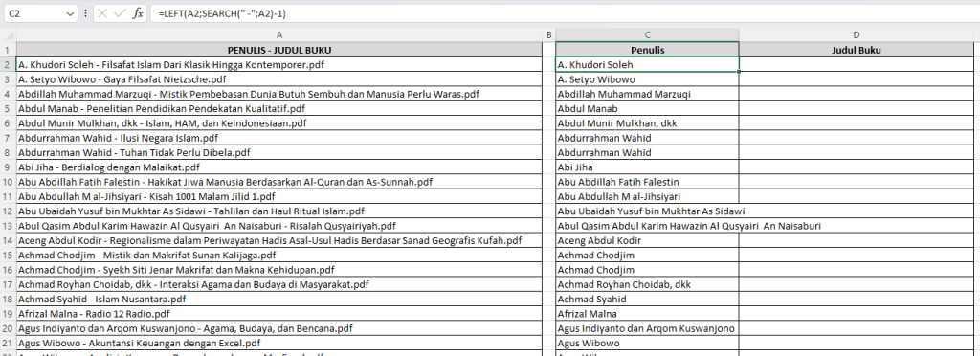Select column D header
This screenshot has width=980, height=356.
point(857,35)
